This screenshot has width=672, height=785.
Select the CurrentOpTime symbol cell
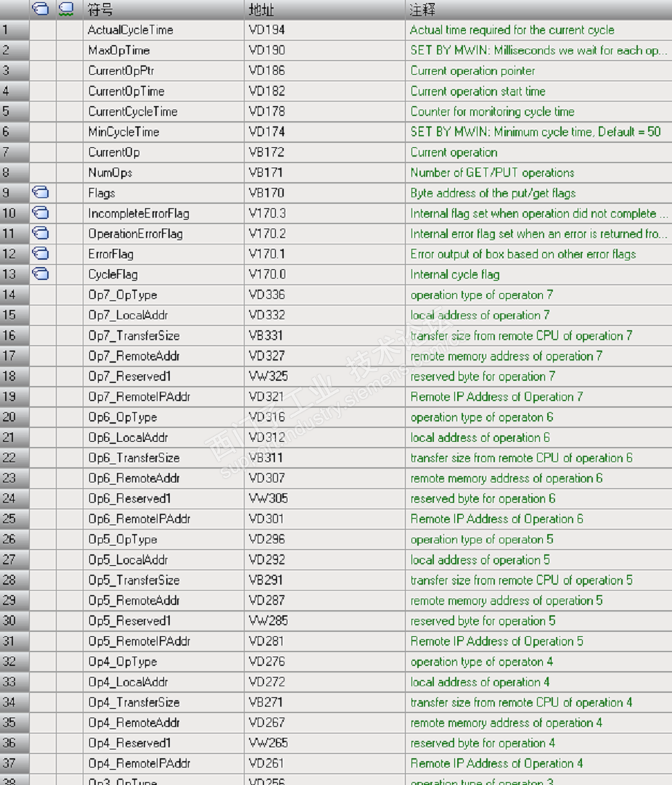click(164, 91)
